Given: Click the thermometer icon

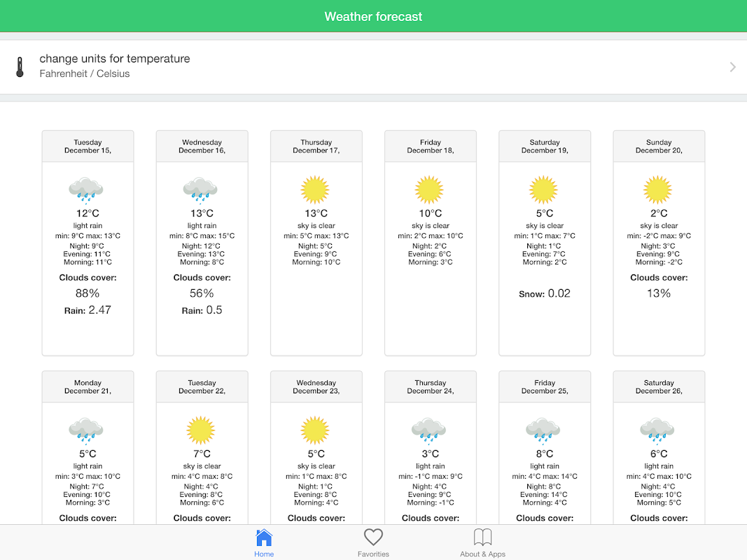Looking at the screenshot, I should 20,67.
